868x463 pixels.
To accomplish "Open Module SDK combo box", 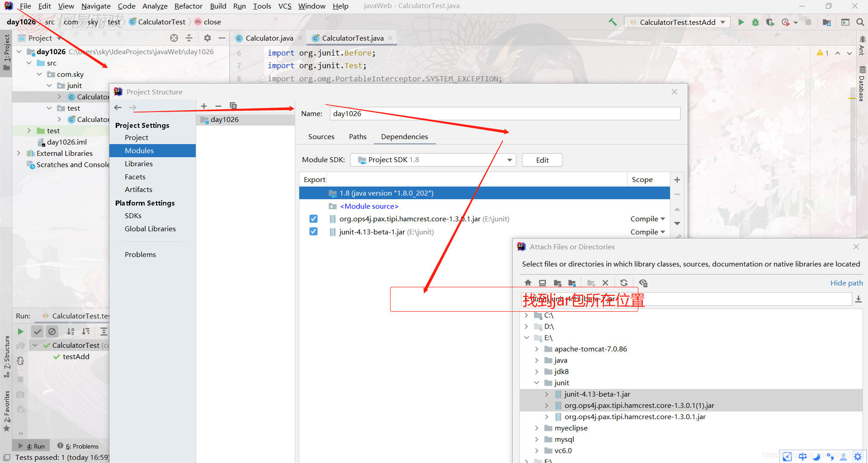I will 433,160.
